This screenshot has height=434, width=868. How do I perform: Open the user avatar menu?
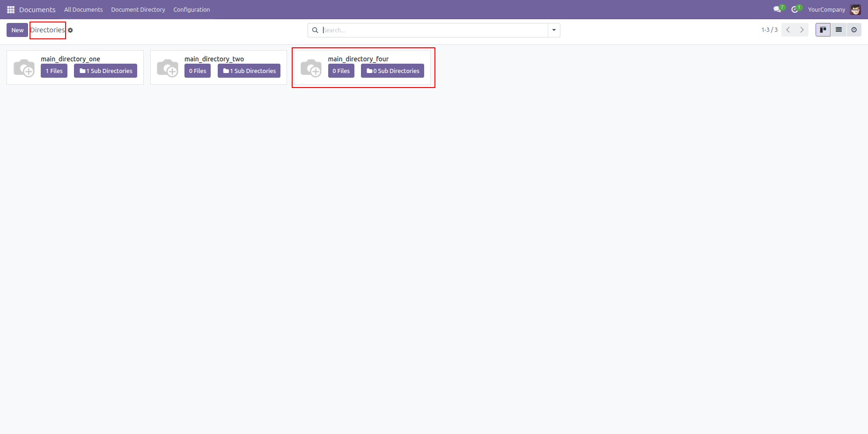[855, 9]
